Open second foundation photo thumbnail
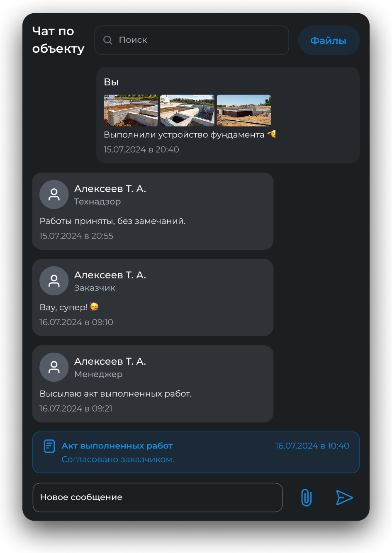 [x=187, y=110]
